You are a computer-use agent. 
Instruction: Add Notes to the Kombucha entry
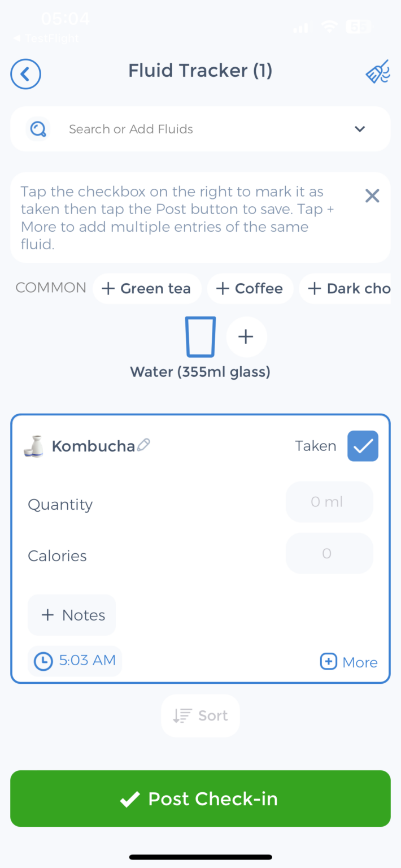[x=72, y=615]
